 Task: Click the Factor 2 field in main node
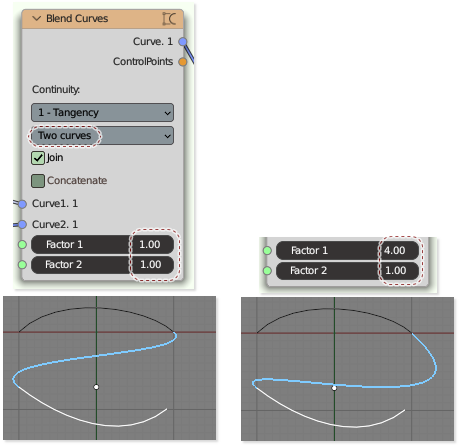pos(102,265)
